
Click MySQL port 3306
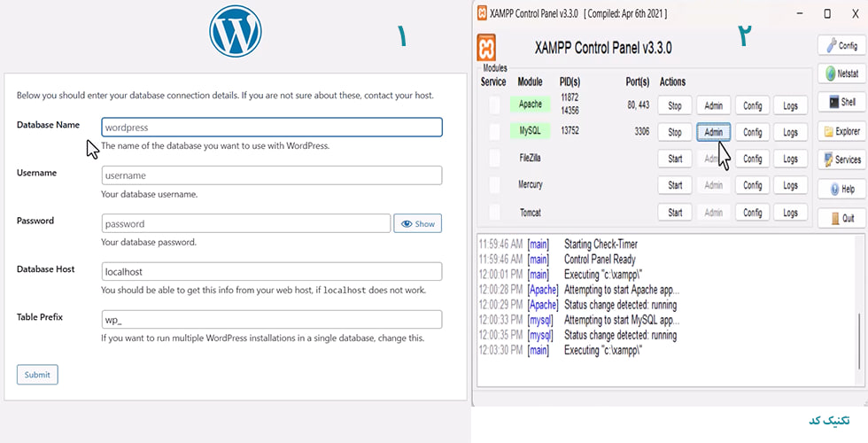tap(642, 131)
